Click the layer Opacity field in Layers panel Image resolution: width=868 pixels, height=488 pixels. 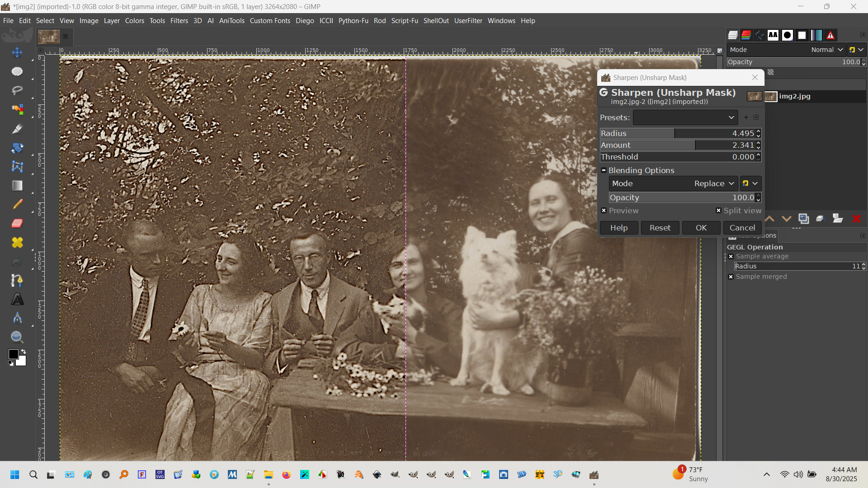[x=794, y=62]
